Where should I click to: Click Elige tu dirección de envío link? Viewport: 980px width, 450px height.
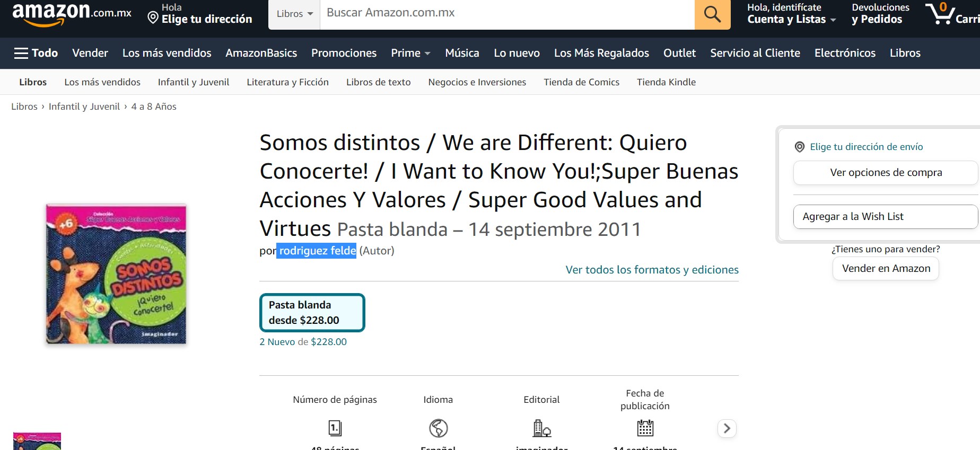point(866,147)
